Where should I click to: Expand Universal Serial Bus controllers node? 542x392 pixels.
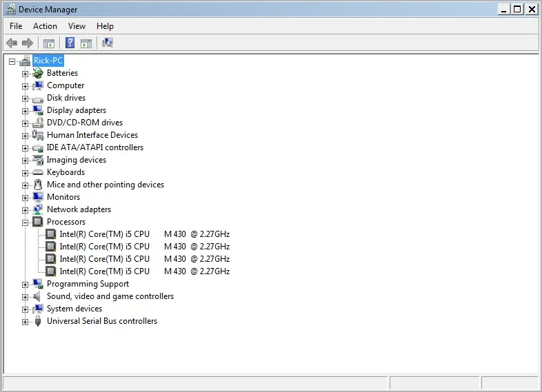click(x=25, y=322)
